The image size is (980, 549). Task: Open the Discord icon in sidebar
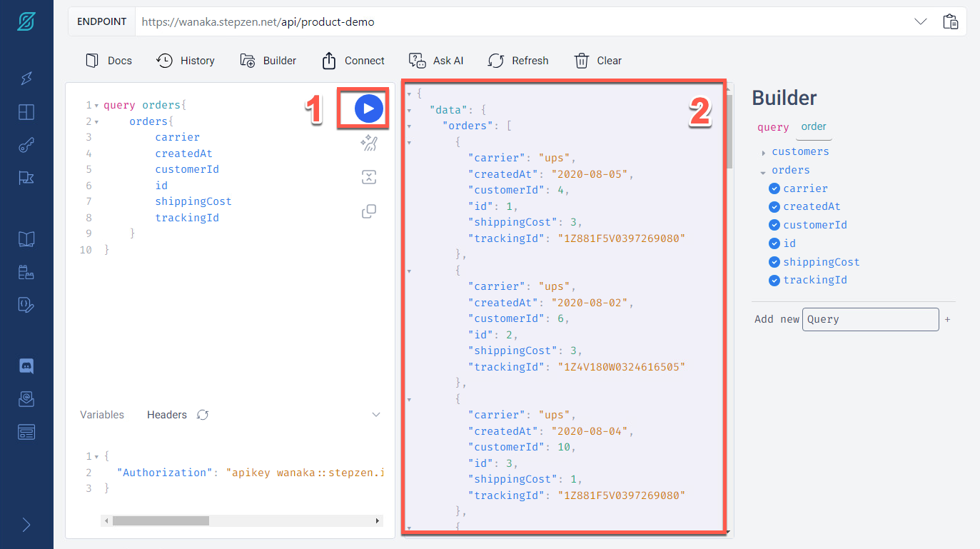26,366
